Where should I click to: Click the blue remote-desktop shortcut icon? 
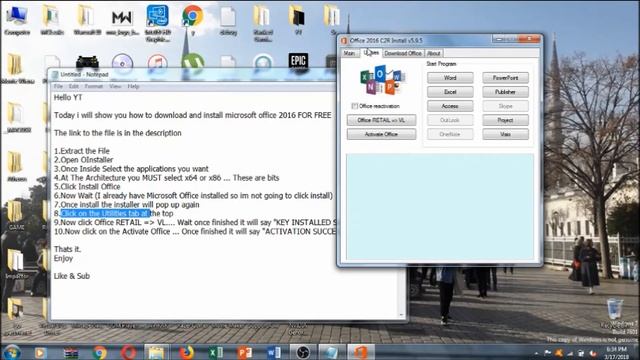click(158, 22)
